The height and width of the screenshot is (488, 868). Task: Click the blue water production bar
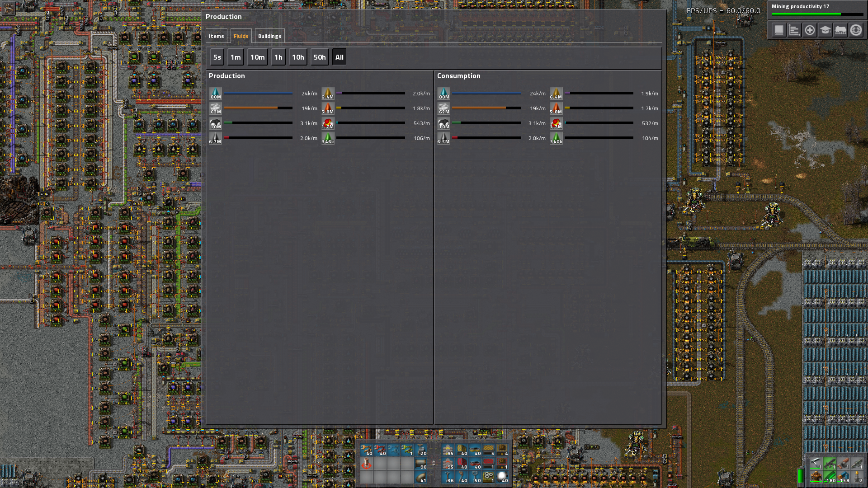point(258,93)
